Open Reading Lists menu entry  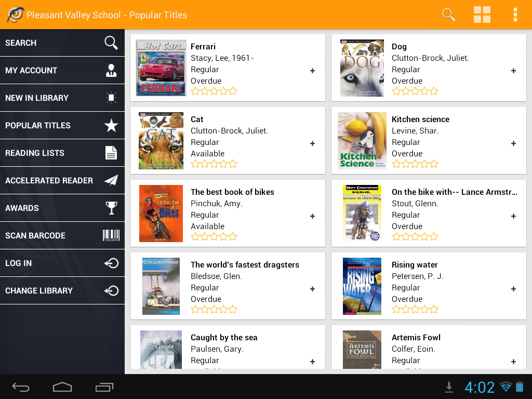pyautogui.click(x=62, y=153)
